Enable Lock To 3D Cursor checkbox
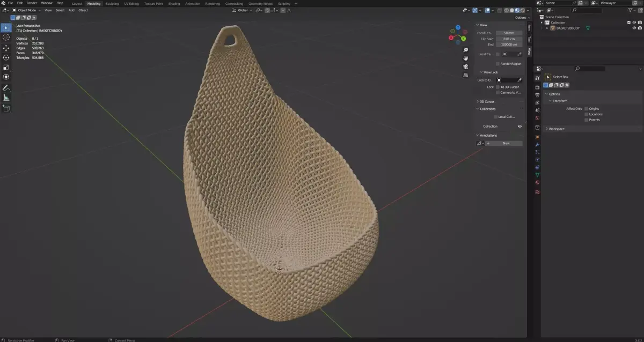 (497, 87)
